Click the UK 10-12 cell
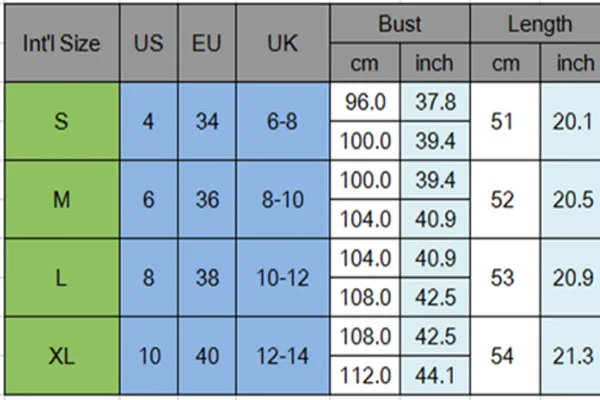This screenshot has width=600, height=400. point(282,278)
